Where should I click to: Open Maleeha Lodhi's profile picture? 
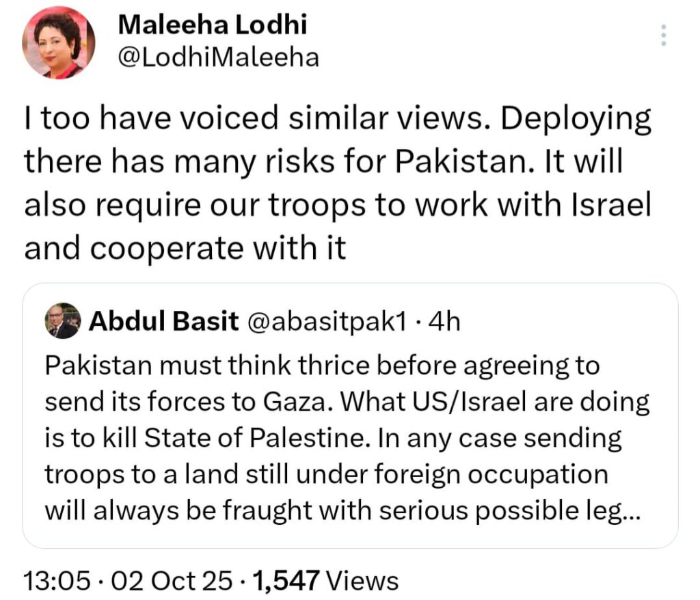pyautogui.click(x=58, y=43)
